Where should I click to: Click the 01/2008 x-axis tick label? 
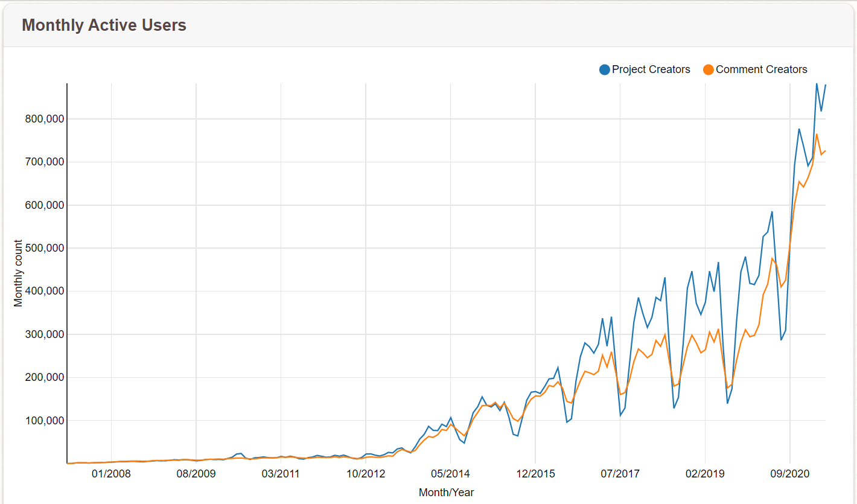point(111,474)
